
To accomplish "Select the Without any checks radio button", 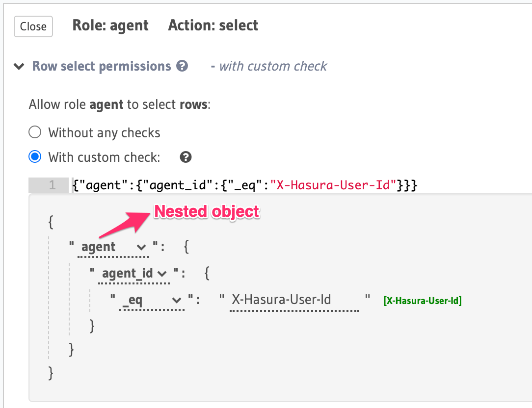I will point(35,133).
